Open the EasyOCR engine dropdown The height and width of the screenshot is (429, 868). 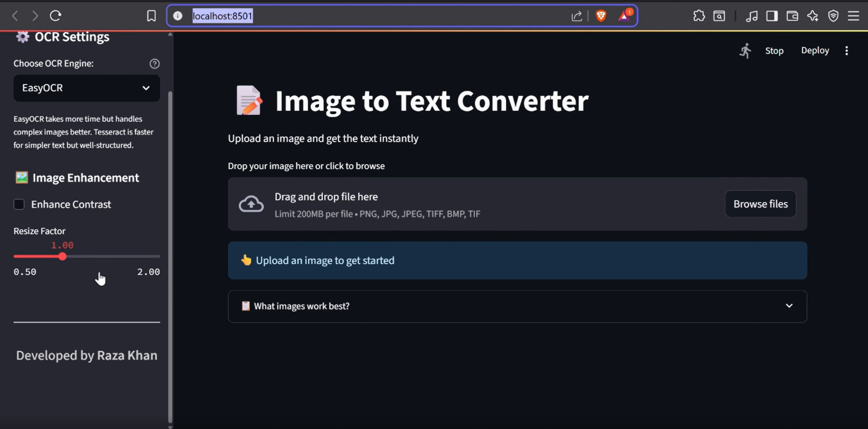[x=86, y=88]
